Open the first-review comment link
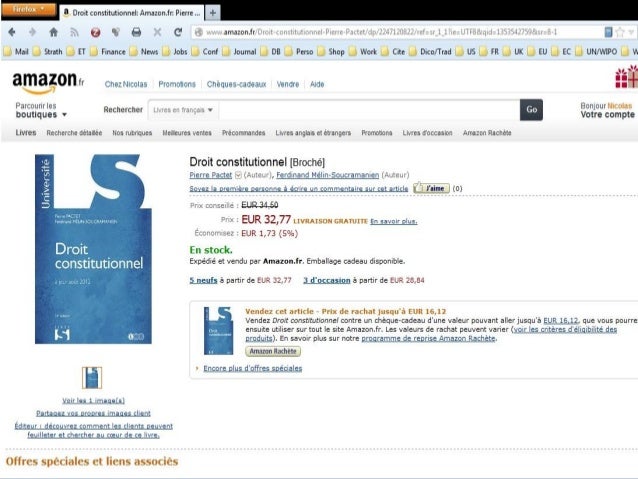The image size is (638, 479). (299, 188)
